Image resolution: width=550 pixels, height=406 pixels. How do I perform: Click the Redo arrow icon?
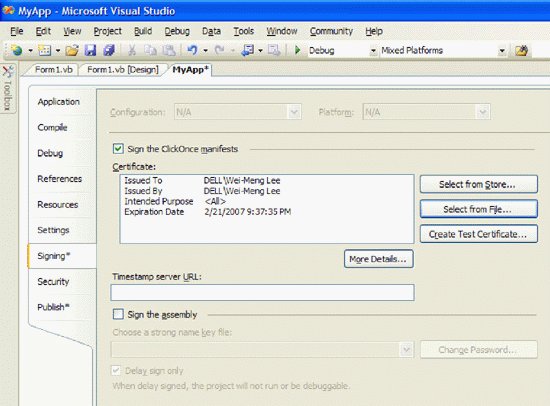[220, 51]
